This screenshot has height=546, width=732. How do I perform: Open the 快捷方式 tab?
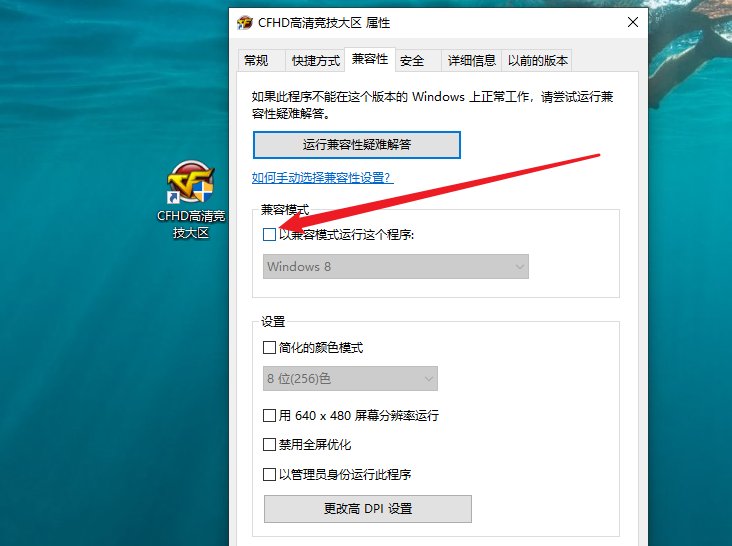pos(316,61)
